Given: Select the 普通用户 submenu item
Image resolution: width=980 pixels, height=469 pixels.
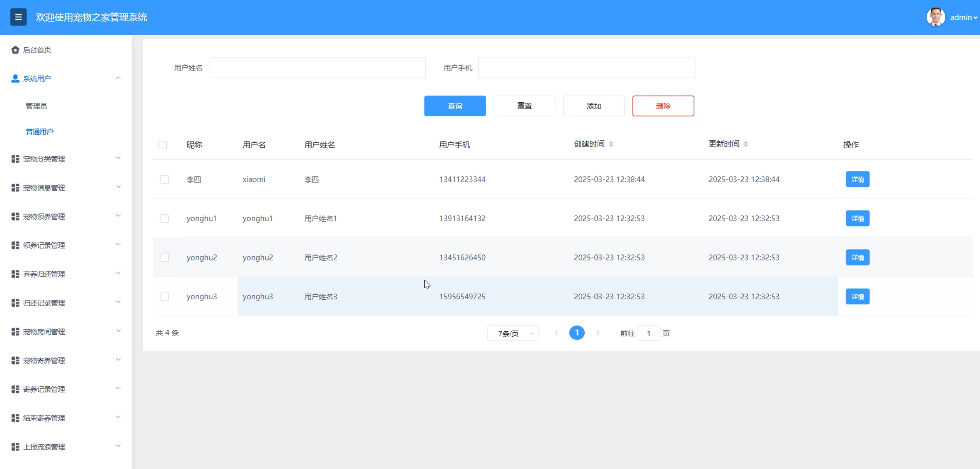Looking at the screenshot, I should (39, 132).
